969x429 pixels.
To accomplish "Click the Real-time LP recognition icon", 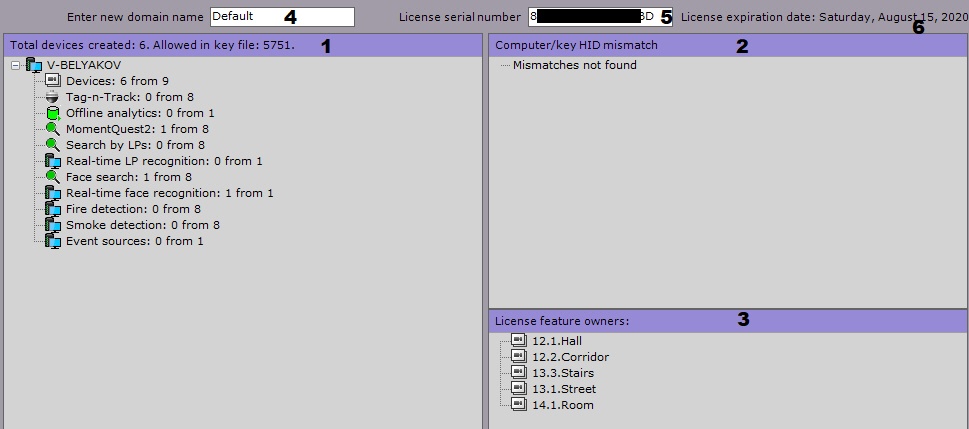I will 53,161.
